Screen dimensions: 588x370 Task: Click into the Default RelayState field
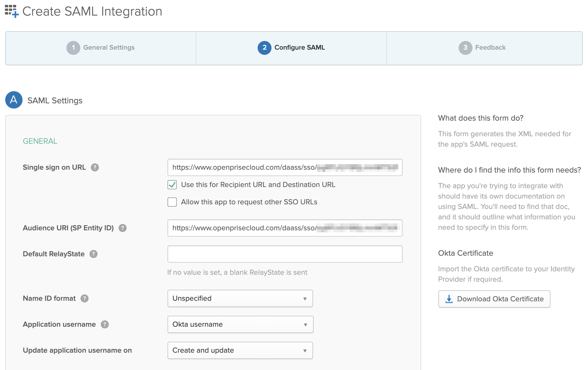click(285, 254)
